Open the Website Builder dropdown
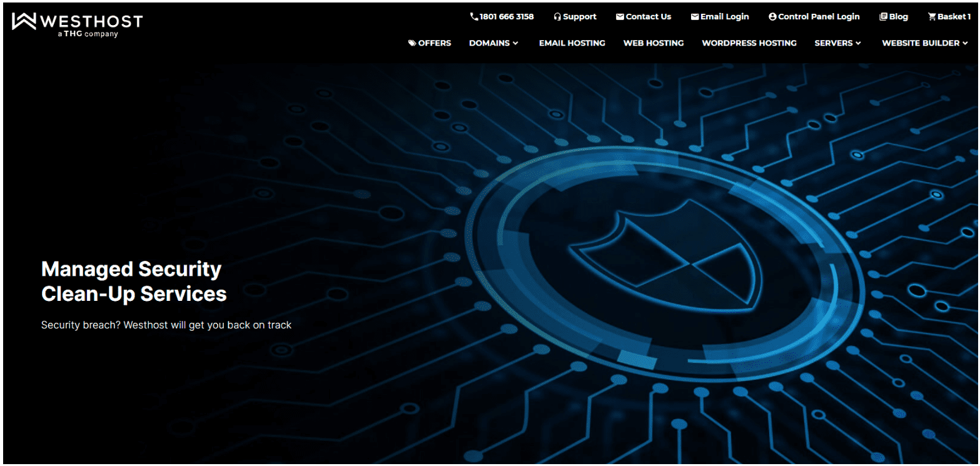The height and width of the screenshot is (466, 980). click(x=924, y=43)
